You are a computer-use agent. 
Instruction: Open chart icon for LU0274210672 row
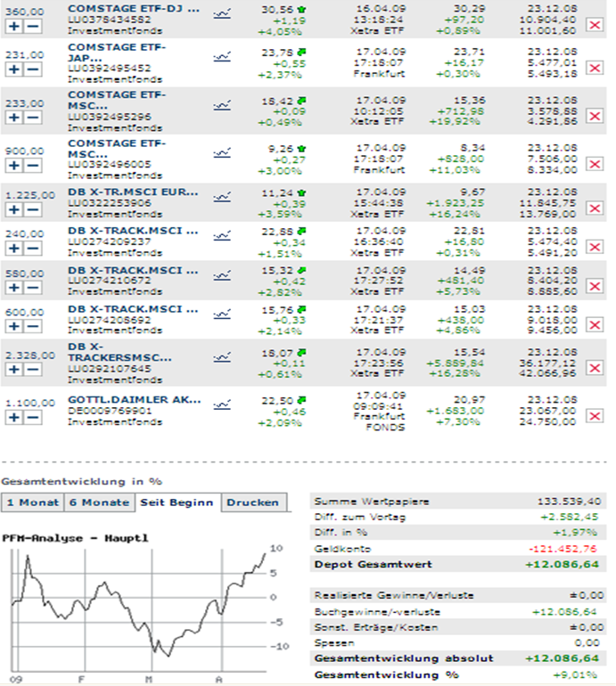click(x=222, y=275)
